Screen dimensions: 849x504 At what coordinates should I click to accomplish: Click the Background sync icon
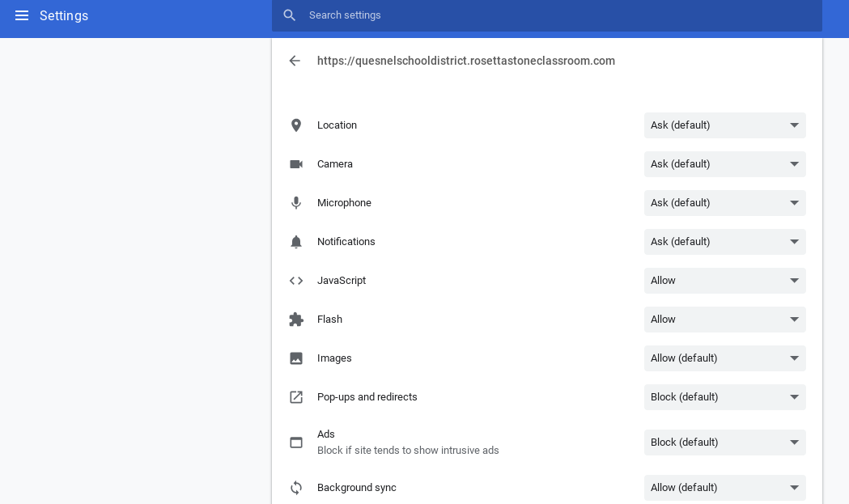pos(296,488)
